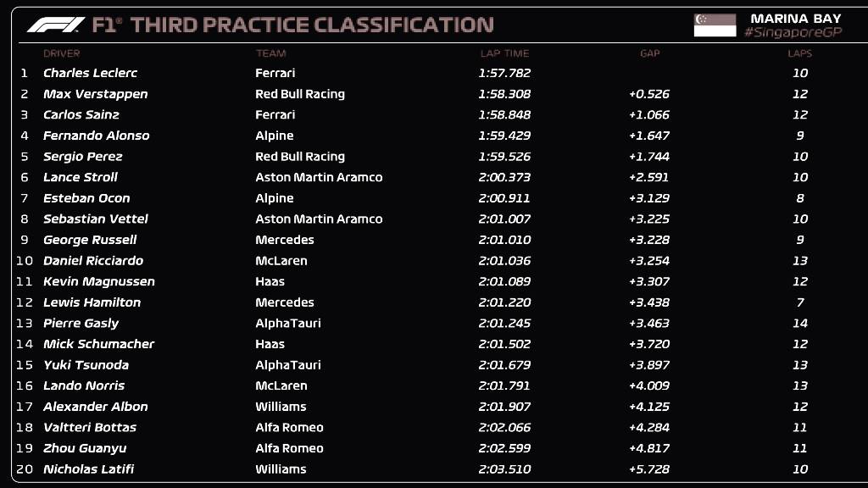Click the GAP column header
The image size is (868, 488).
[650, 53]
